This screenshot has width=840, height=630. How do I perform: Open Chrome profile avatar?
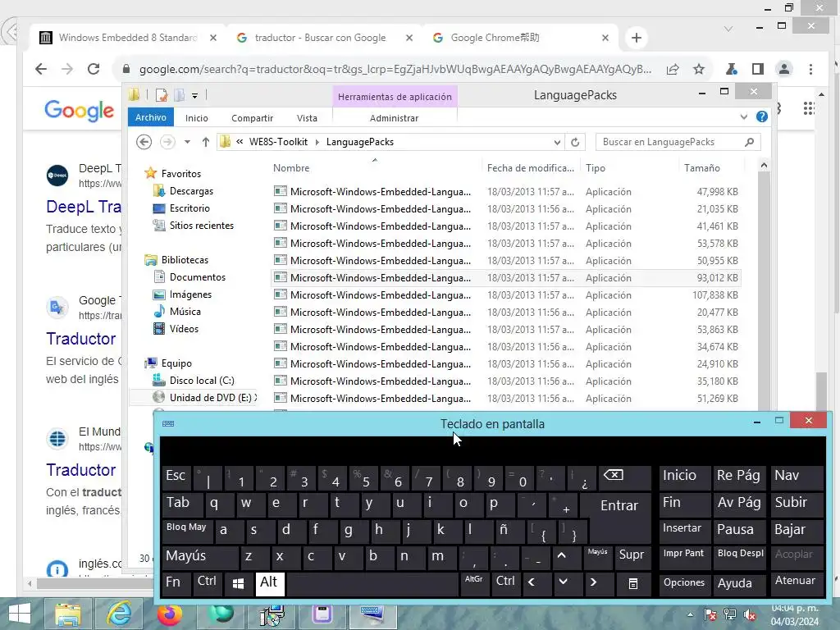tap(783, 69)
